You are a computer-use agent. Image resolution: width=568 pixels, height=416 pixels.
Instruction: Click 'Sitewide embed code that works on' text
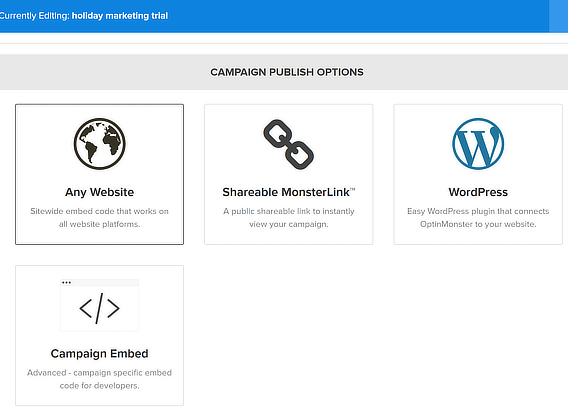[x=100, y=211]
